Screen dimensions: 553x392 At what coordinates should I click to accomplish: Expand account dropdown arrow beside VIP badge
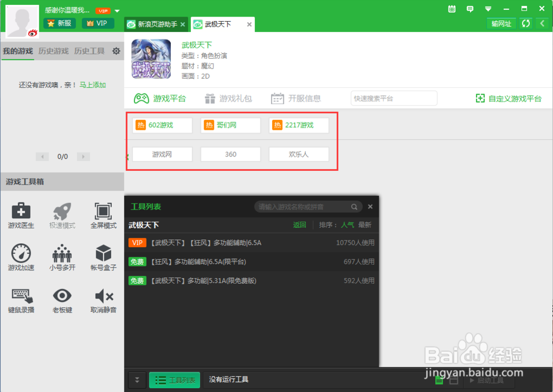tap(117, 11)
